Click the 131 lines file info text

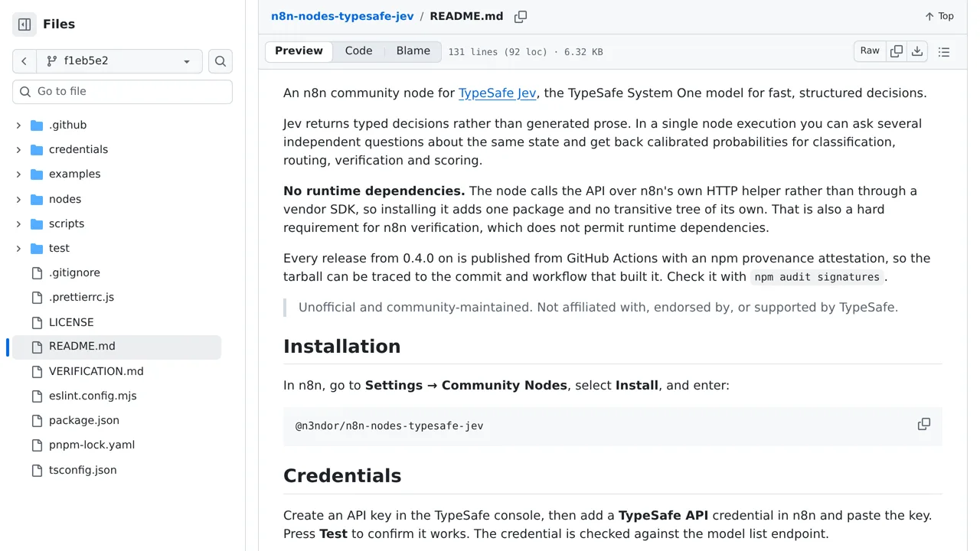(x=525, y=52)
